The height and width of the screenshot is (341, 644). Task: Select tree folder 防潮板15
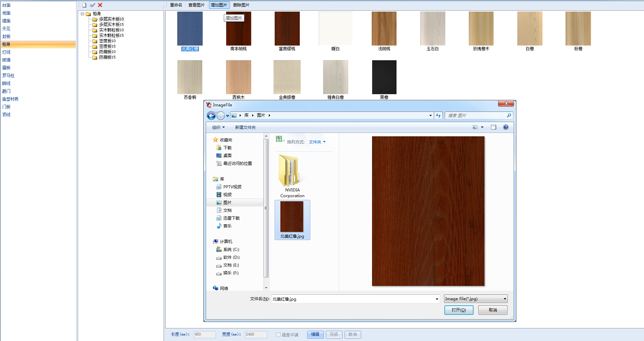tap(107, 57)
